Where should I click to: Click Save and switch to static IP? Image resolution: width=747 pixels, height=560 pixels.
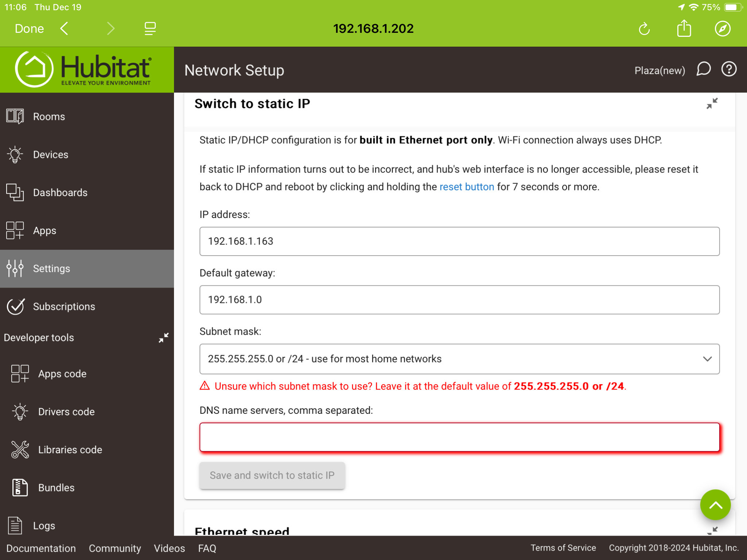pyautogui.click(x=272, y=475)
